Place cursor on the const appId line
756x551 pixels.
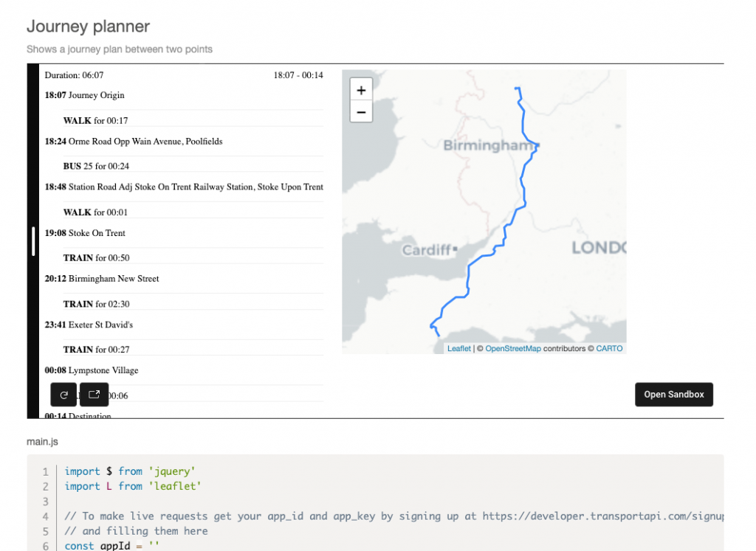(111, 546)
